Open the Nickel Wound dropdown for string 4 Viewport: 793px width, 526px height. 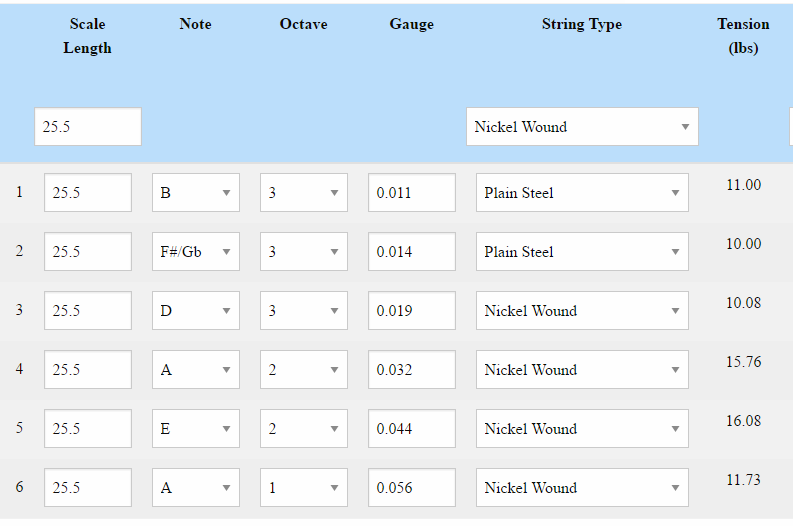tap(581, 370)
